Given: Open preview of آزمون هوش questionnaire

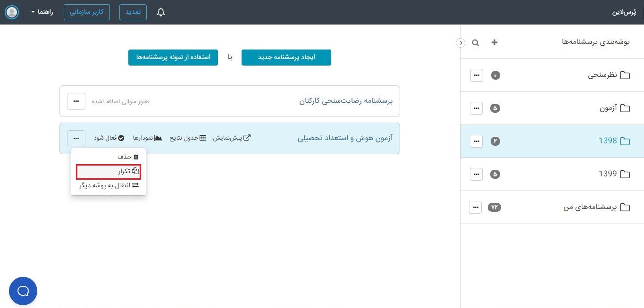Looking at the screenshot, I should (232, 138).
